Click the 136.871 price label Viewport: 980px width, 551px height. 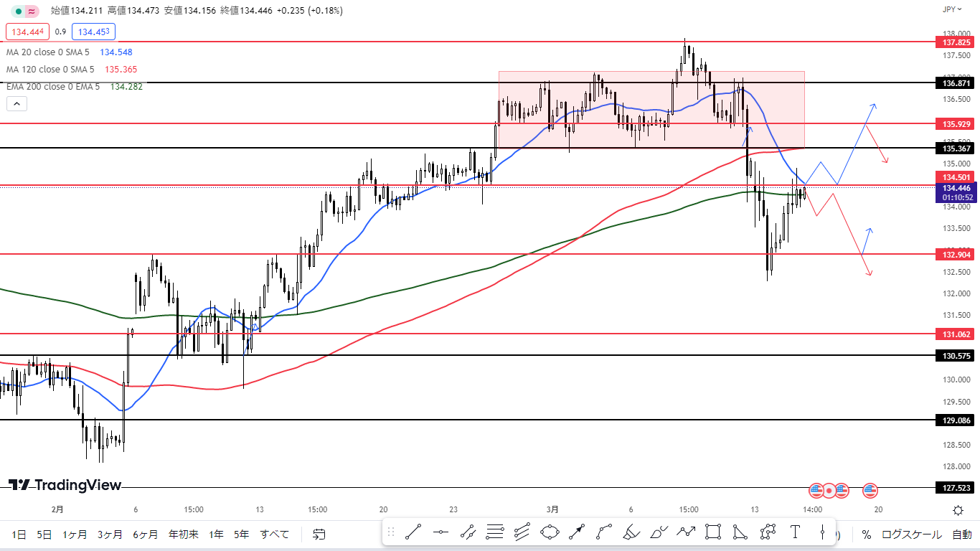953,83
